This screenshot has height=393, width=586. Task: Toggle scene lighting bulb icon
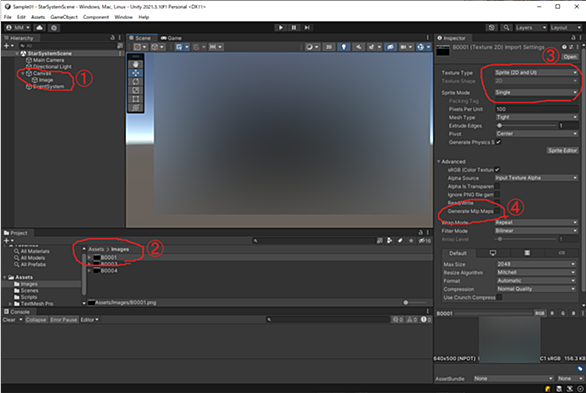tap(343, 47)
